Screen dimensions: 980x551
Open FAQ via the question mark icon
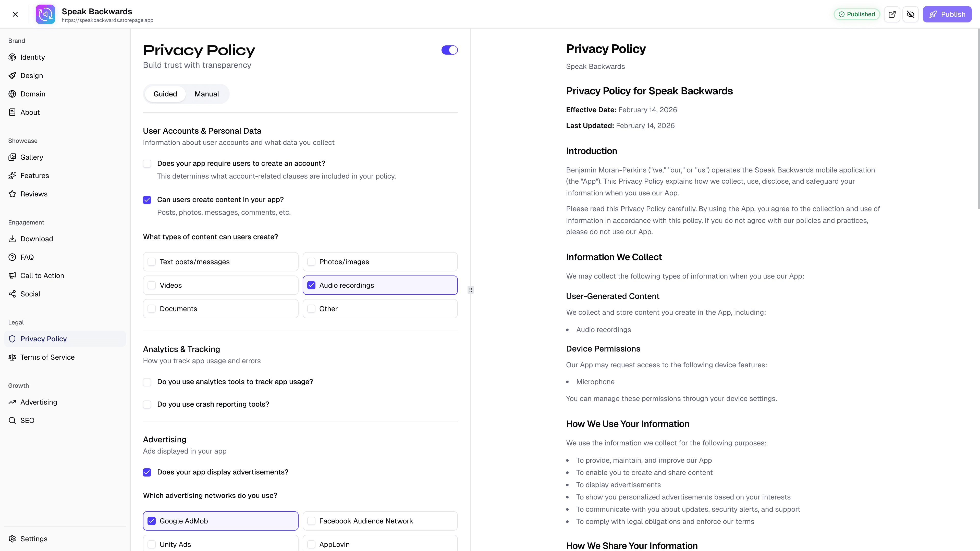(x=12, y=257)
